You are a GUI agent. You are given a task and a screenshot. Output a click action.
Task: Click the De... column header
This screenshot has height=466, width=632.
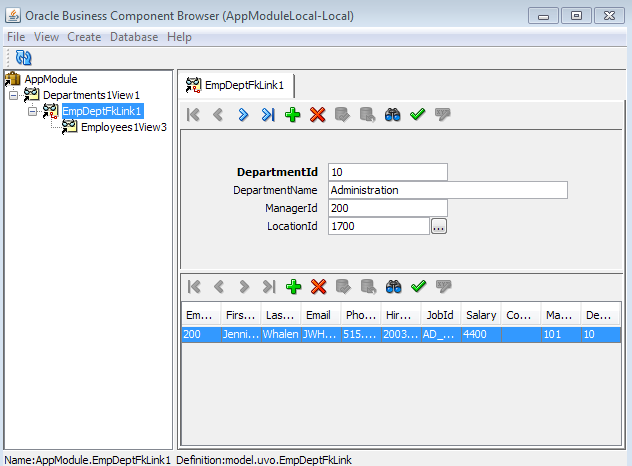point(600,315)
